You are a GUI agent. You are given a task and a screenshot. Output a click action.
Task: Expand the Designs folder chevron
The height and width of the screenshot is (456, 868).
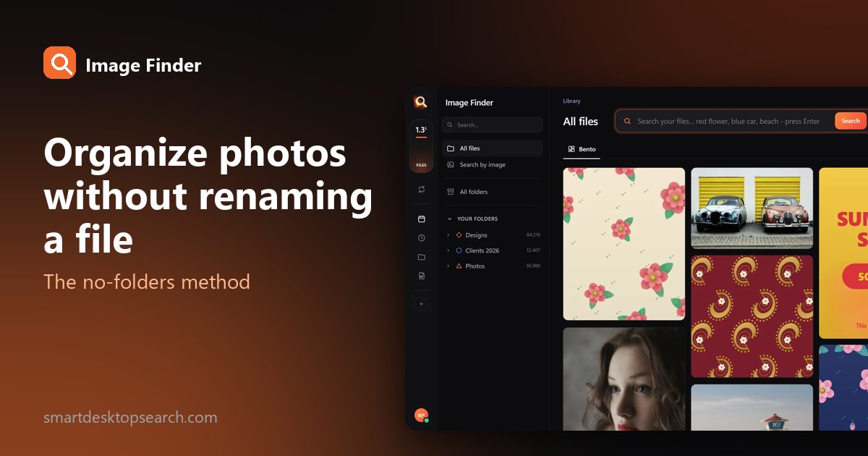pos(448,235)
